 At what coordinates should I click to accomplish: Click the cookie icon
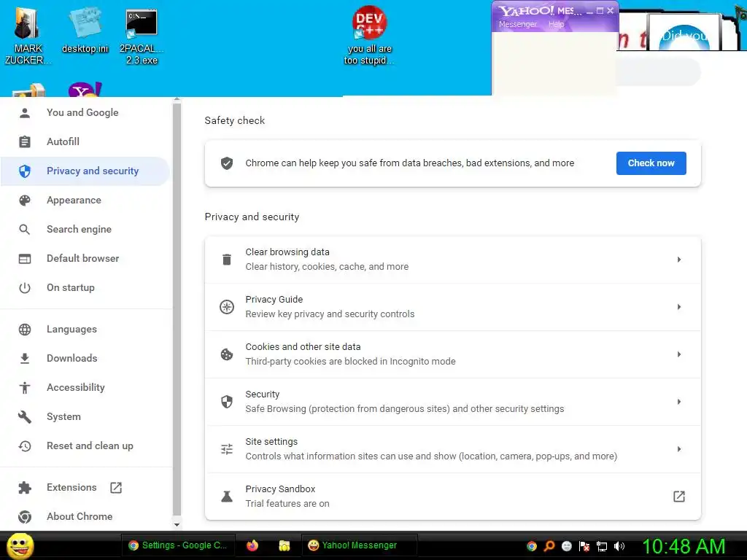[227, 354]
